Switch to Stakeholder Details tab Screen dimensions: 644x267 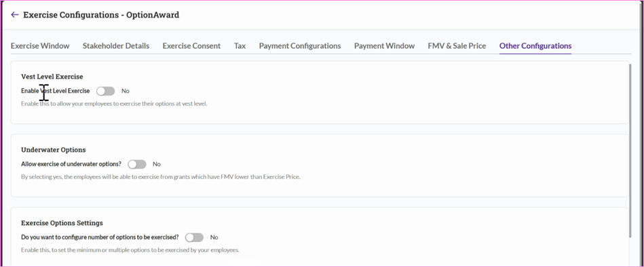click(116, 46)
